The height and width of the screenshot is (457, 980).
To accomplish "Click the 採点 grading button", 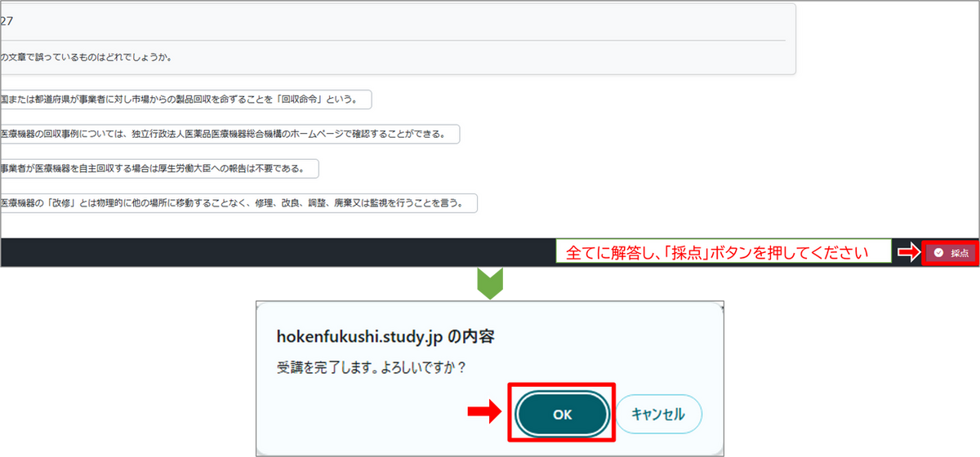I will click(x=950, y=253).
